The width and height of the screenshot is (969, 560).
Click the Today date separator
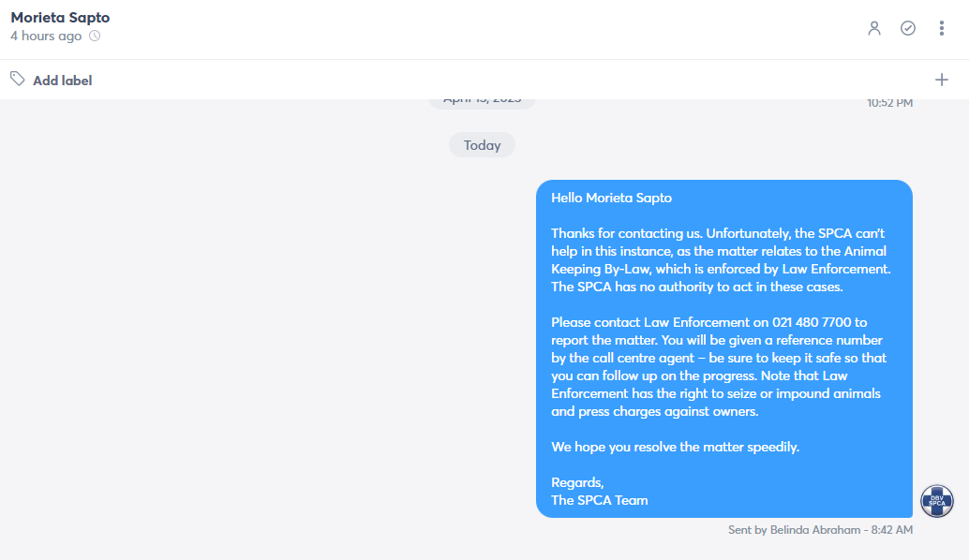pos(482,145)
